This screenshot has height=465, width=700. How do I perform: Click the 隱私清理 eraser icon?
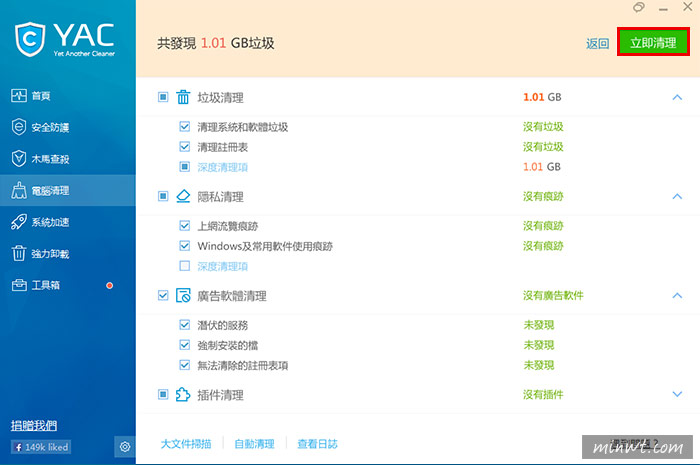(183, 196)
